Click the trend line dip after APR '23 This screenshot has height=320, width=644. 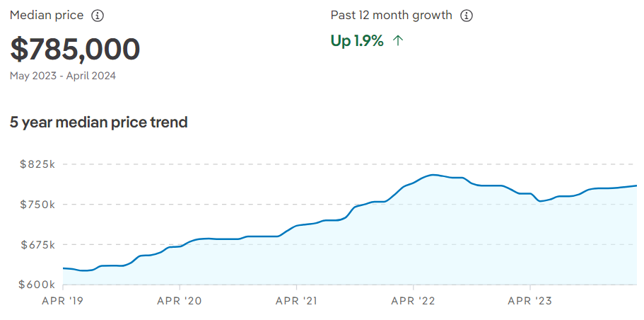coord(540,201)
